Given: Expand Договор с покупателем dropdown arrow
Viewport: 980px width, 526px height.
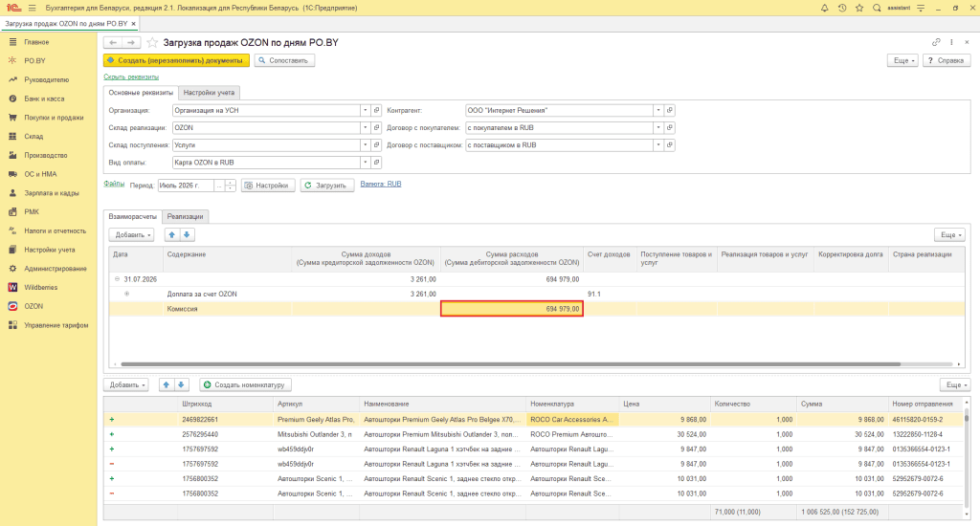Looking at the screenshot, I should (x=658, y=127).
